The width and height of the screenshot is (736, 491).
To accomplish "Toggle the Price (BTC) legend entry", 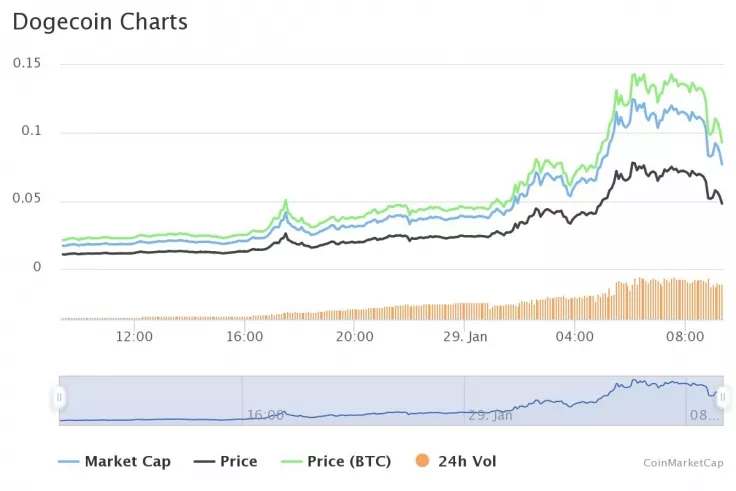I will (336, 461).
